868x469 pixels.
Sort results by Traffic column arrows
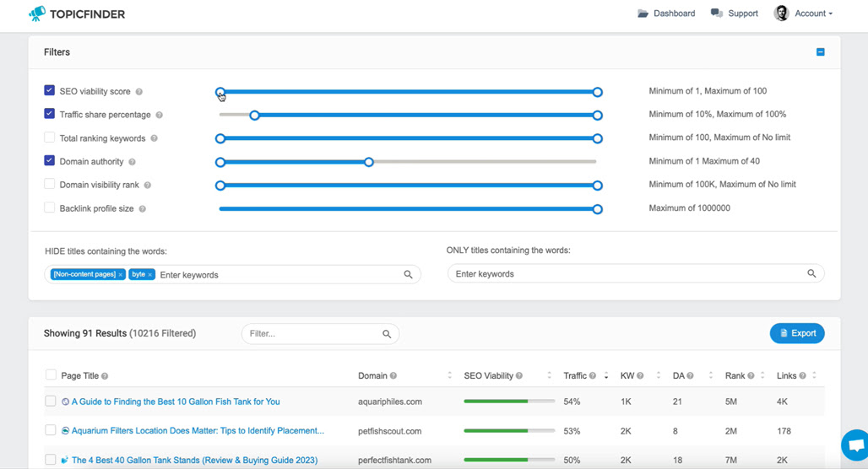click(606, 375)
